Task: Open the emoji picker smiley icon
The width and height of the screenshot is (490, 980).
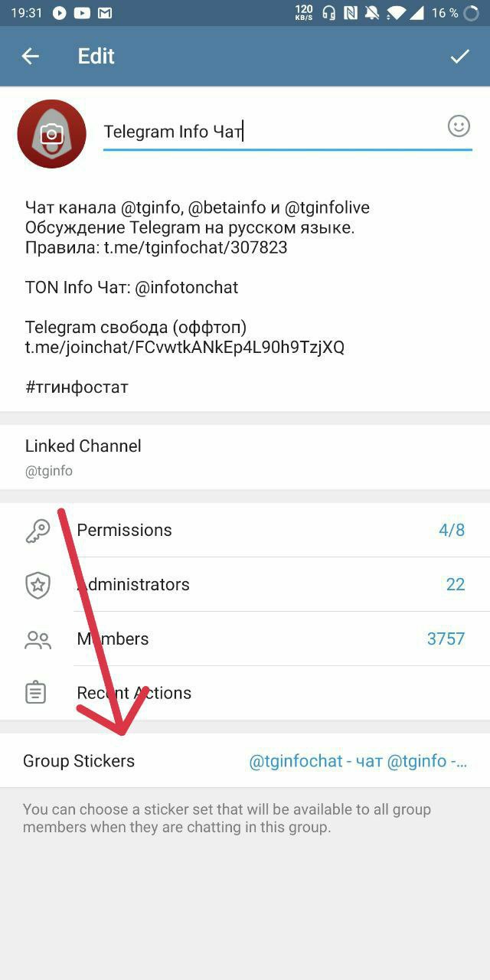Action: (x=459, y=126)
